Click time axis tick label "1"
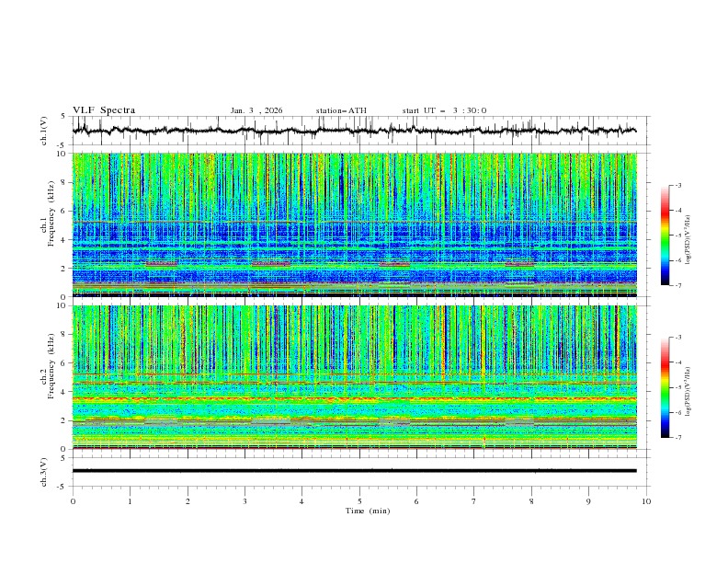728x563 pixels. tap(130, 501)
